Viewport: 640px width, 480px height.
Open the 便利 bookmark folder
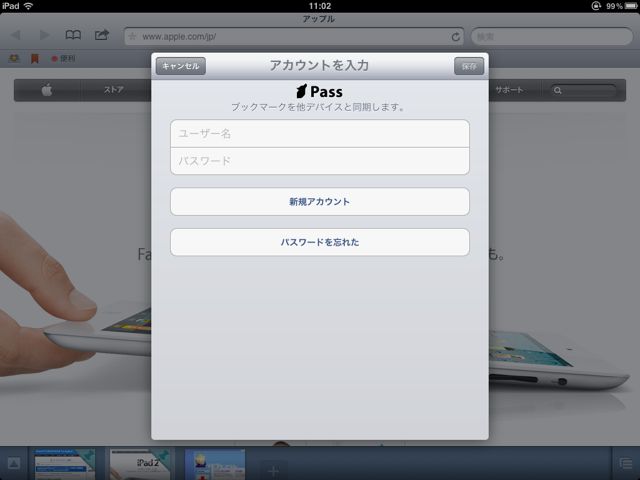click(x=63, y=59)
